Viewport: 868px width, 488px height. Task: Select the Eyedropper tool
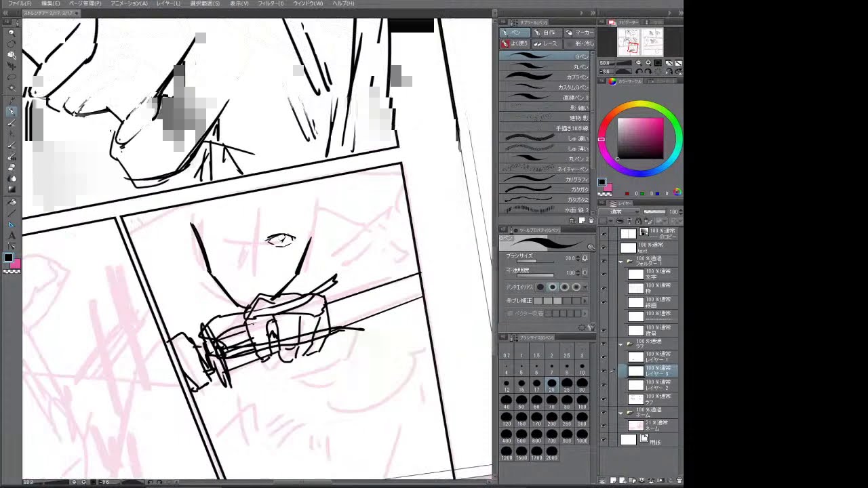(x=12, y=100)
